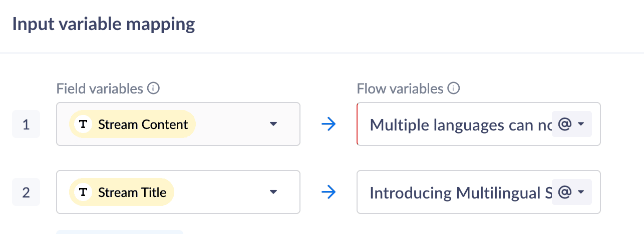Screen dimensions: 644x234
Task: Expand the Stream Title dropdown caret
Action: pyautogui.click(x=273, y=192)
